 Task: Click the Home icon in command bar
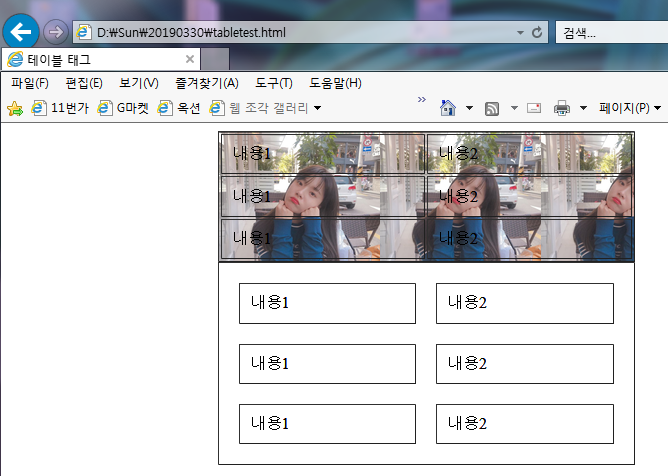pos(448,108)
